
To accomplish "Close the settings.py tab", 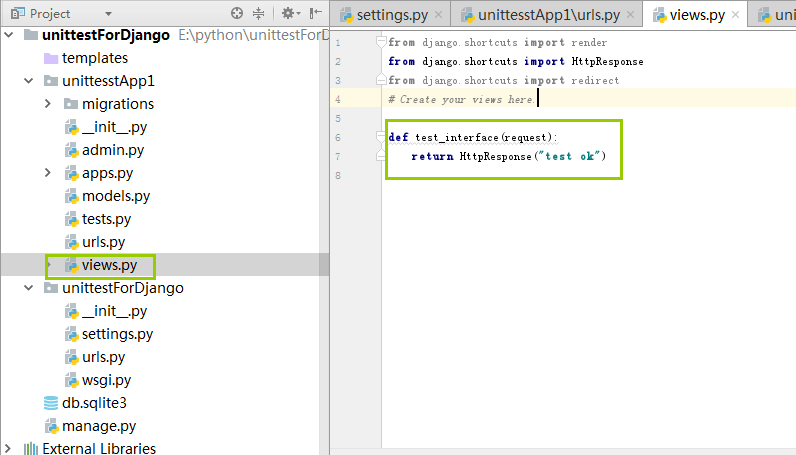I will pos(439,15).
